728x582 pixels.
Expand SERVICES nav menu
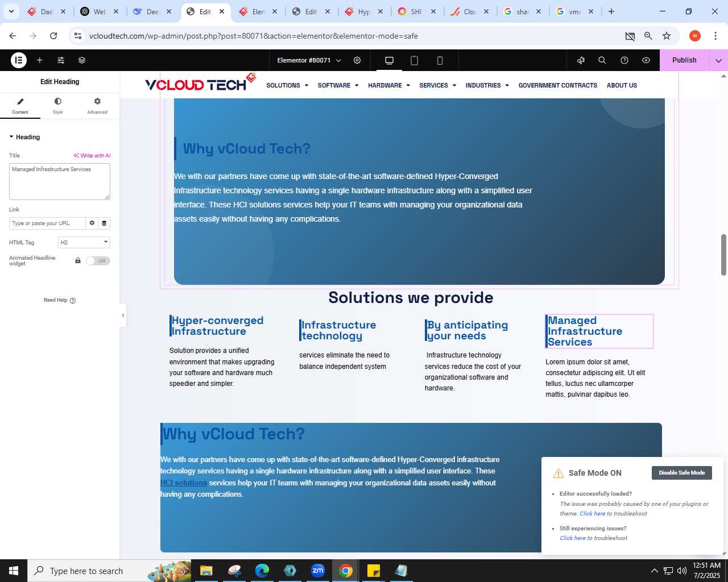tap(438, 85)
